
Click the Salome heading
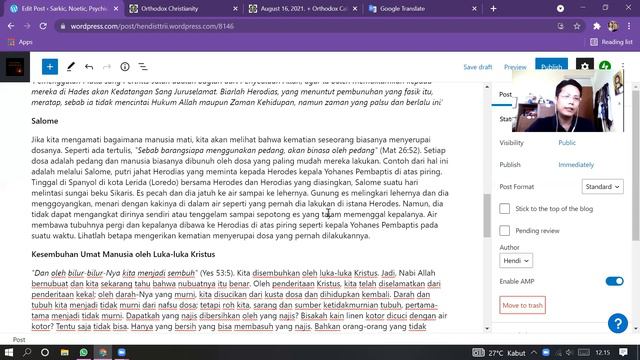[x=45, y=121]
